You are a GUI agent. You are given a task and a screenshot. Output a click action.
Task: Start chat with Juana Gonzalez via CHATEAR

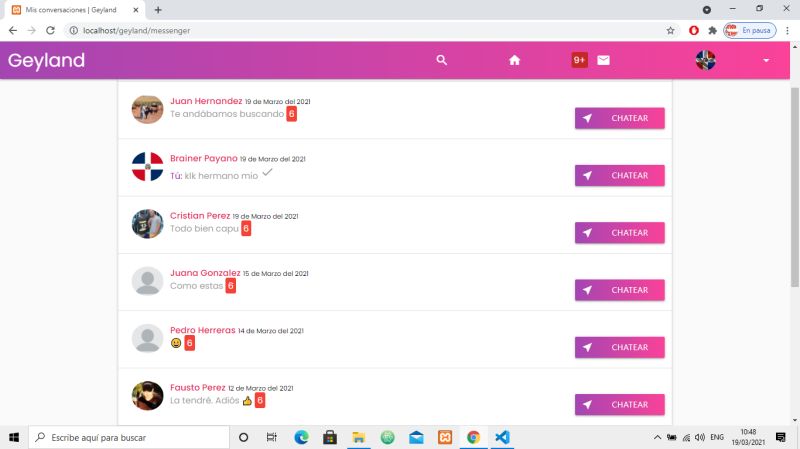click(619, 290)
